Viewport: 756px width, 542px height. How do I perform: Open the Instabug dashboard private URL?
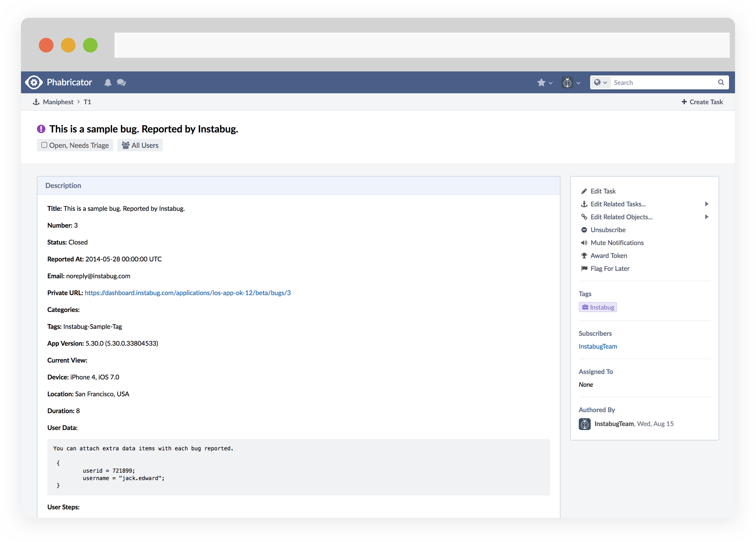(188, 293)
